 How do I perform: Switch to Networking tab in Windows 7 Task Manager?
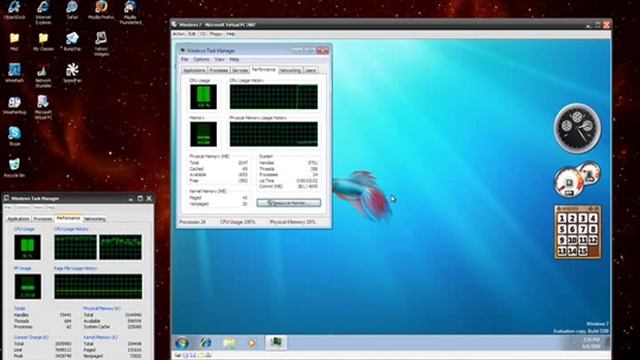point(290,71)
